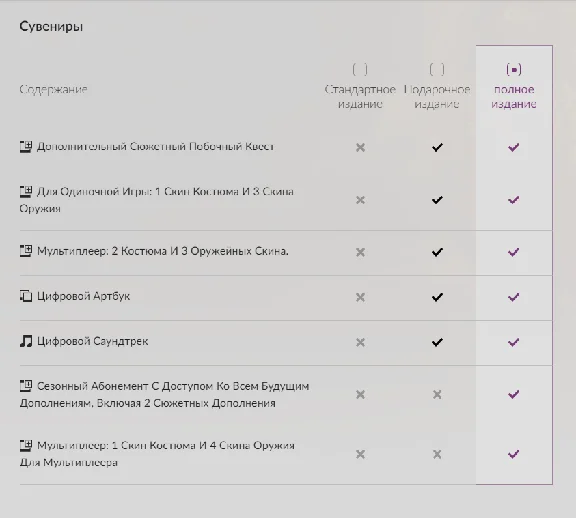This screenshot has height=518, width=576.
Task: Click the Сувениры section heading
Action: tap(51, 26)
